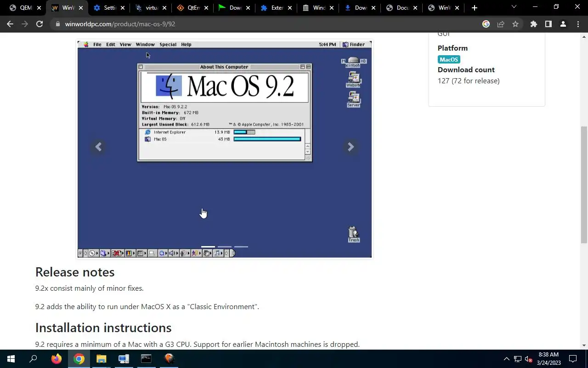The width and height of the screenshot is (588, 368).
Task: Open the notification center
Action: 573,359
